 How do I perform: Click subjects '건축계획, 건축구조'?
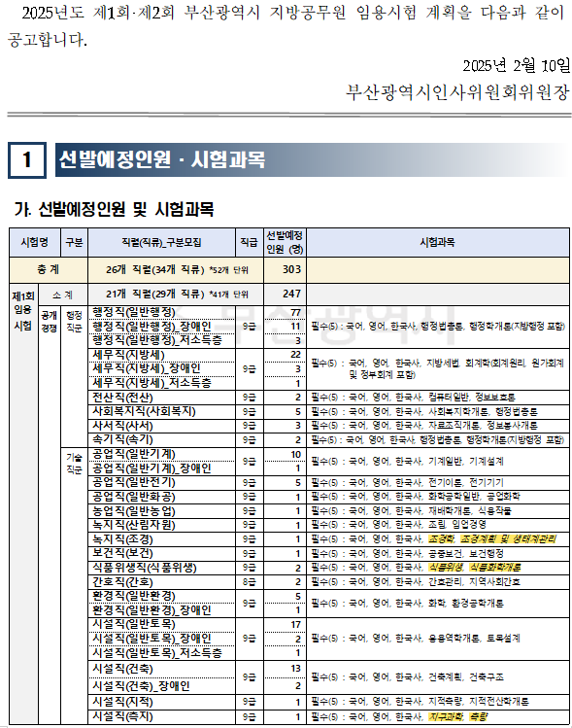point(466,677)
